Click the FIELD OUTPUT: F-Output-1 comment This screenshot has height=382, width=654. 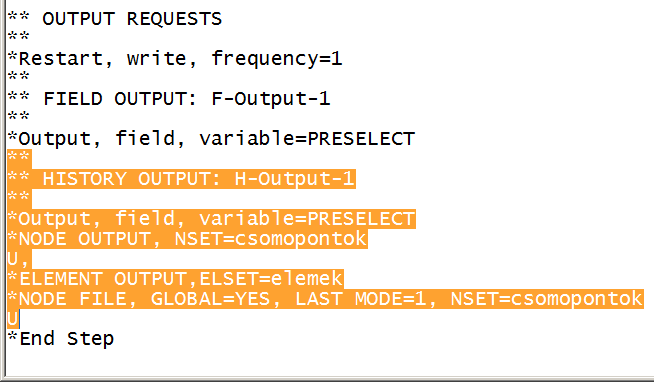point(169,99)
